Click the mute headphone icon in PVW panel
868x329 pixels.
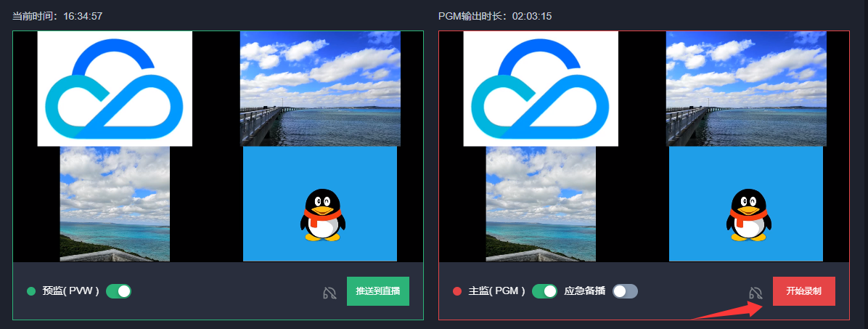click(x=330, y=293)
